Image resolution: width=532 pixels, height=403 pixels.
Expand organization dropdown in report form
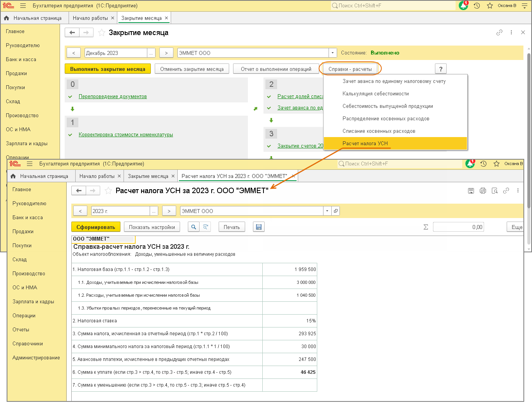pyautogui.click(x=327, y=211)
